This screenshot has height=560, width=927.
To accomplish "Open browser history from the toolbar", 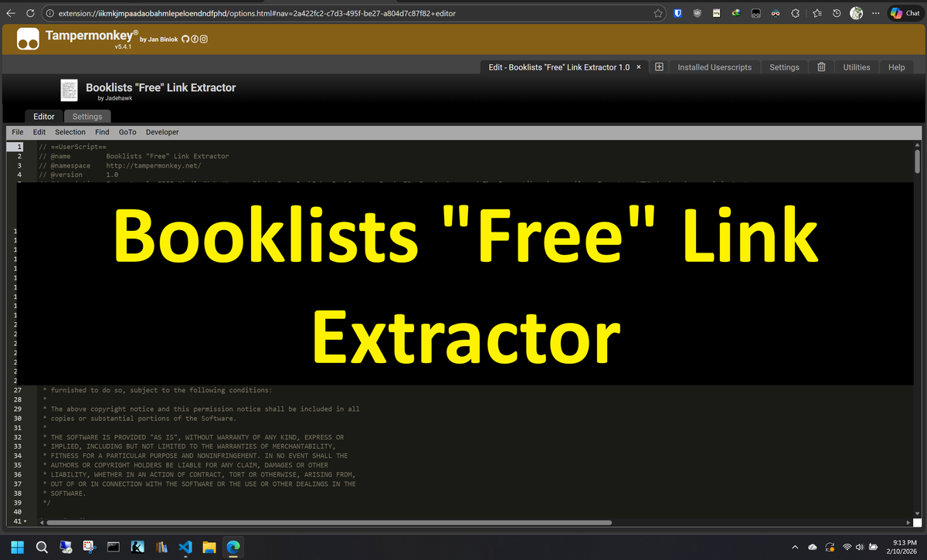I will coord(837,13).
